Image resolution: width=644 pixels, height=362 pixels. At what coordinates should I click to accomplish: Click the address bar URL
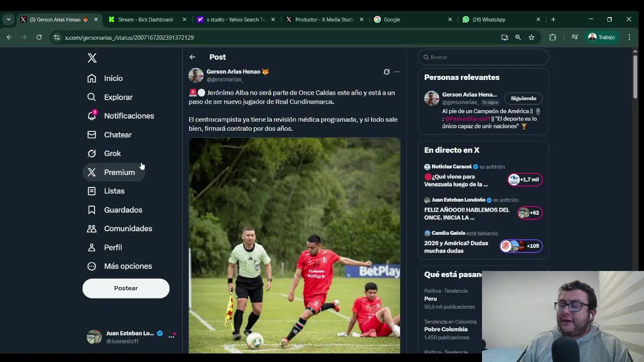pyautogui.click(x=129, y=37)
